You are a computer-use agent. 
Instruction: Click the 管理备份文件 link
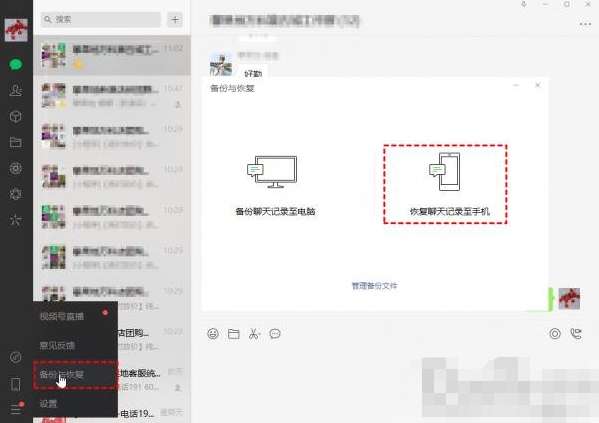[374, 286]
